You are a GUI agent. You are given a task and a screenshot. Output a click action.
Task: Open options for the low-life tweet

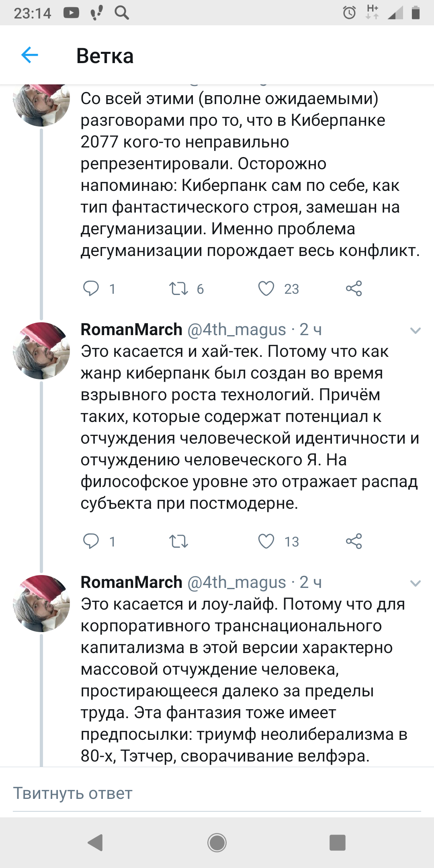tap(415, 583)
